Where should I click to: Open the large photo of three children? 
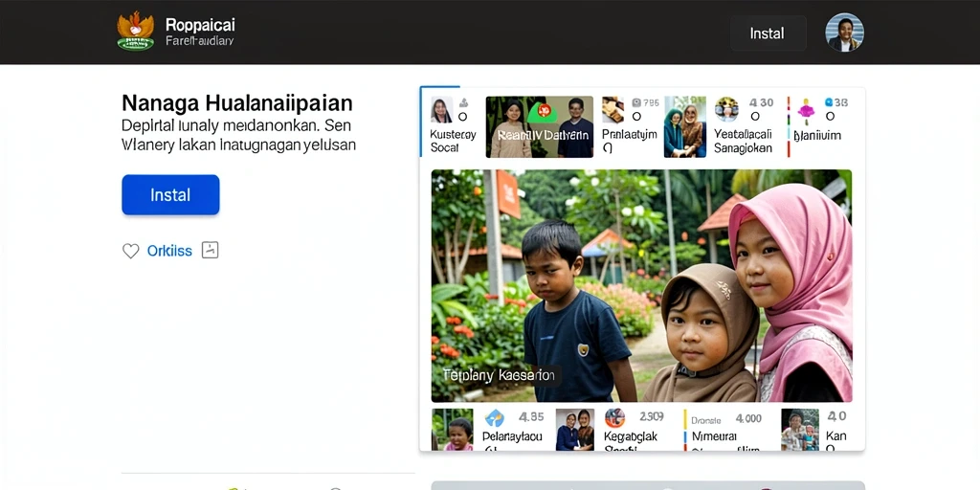point(642,285)
